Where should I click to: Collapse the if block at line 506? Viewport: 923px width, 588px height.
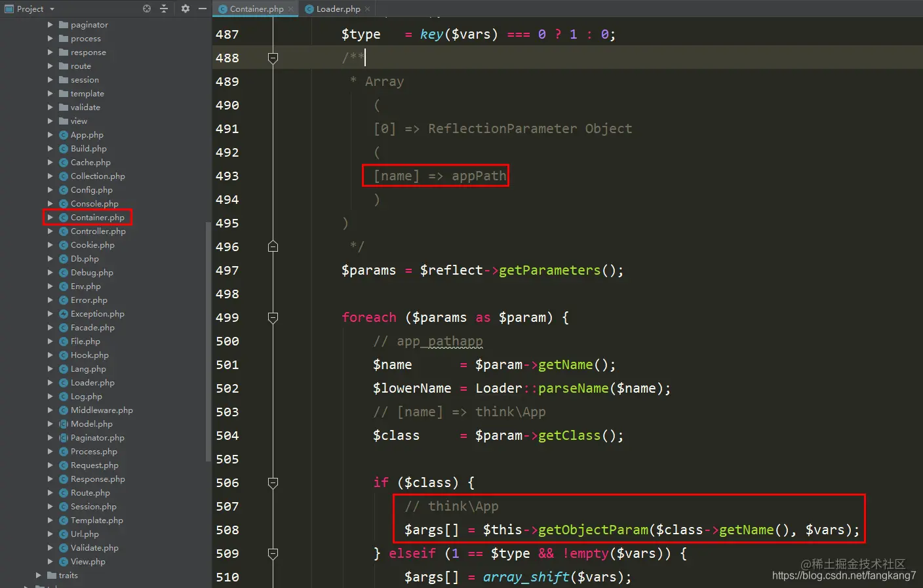point(273,482)
